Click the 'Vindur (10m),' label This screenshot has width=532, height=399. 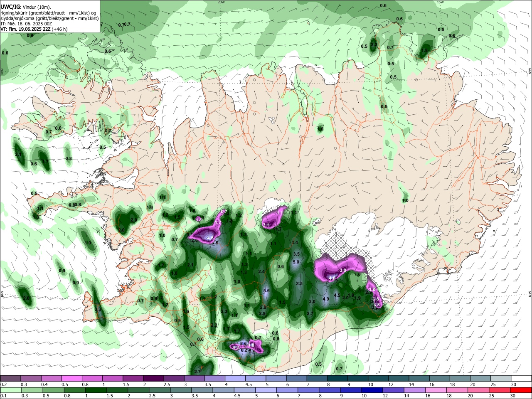(x=36, y=7)
